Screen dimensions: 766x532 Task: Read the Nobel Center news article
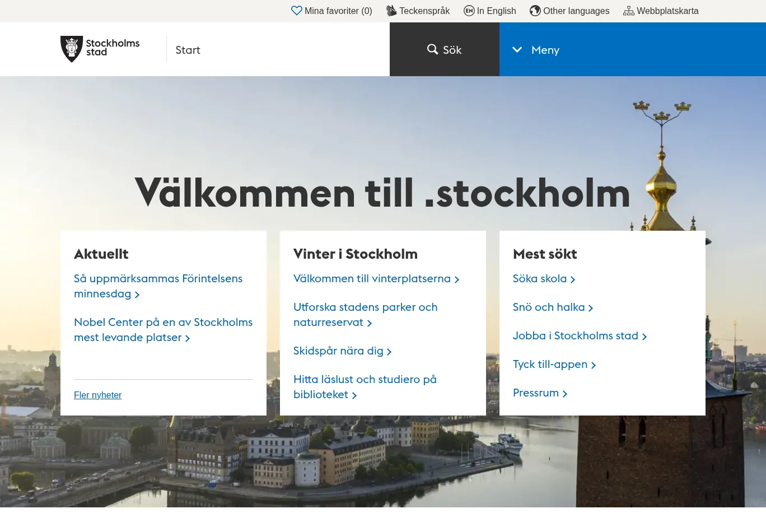(x=163, y=329)
